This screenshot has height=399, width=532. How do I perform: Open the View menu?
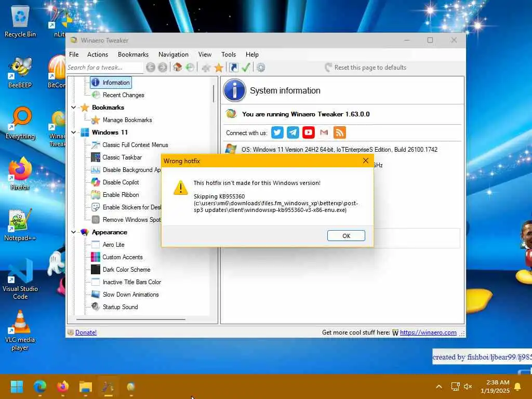(205, 54)
